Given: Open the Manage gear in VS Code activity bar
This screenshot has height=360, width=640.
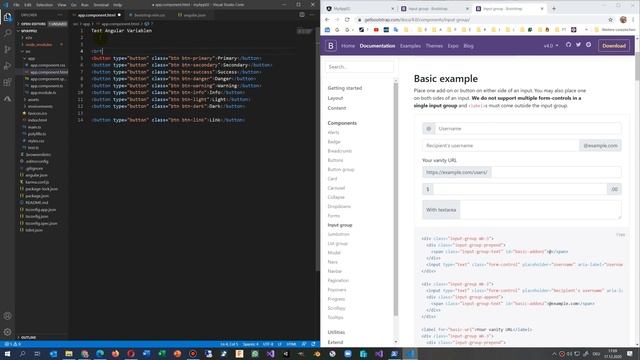Looking at the screenshot, I should pos(7,332).
